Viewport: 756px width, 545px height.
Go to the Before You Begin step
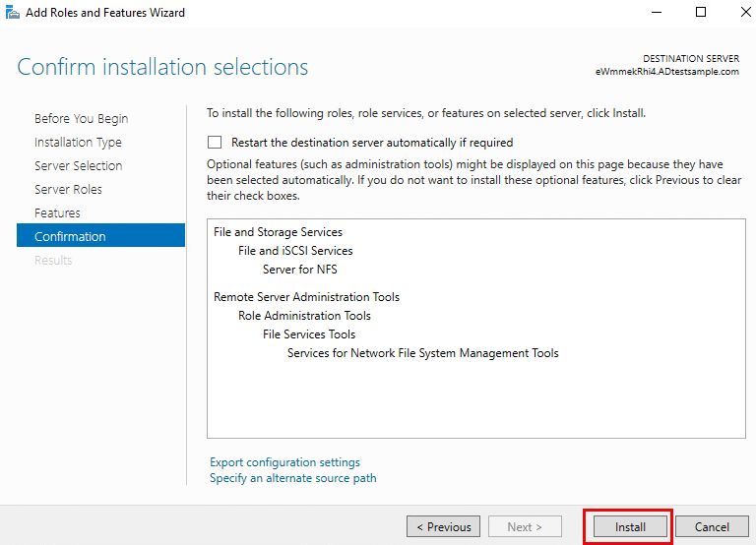click(81, 119)
